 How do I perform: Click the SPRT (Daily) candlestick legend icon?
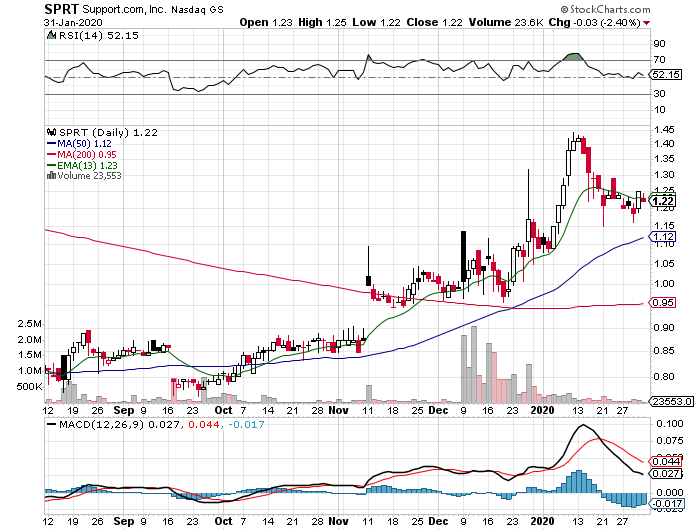tap(52, 132)
